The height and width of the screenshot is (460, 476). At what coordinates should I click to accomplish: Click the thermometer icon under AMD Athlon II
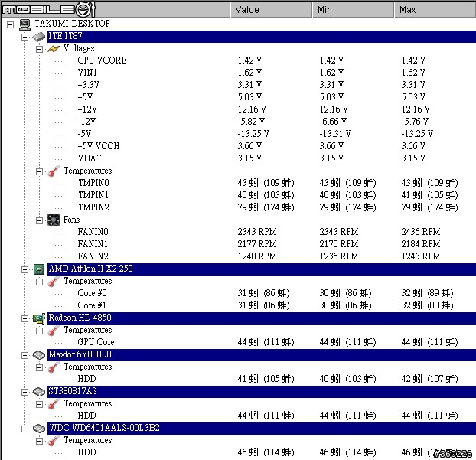54,282
